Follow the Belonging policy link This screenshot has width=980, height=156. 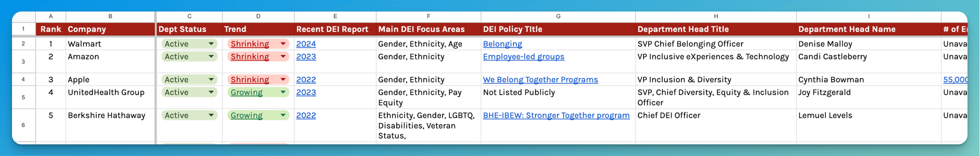(x=502, y=44)
